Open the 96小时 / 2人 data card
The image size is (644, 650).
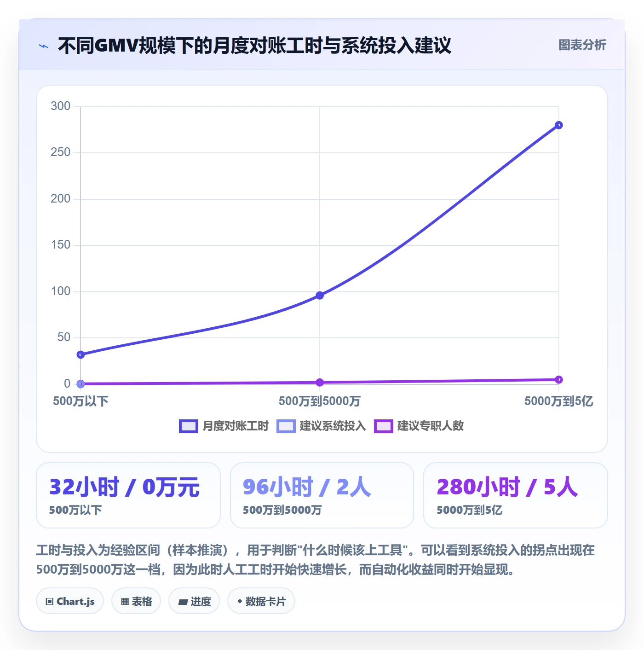(322, 495)
